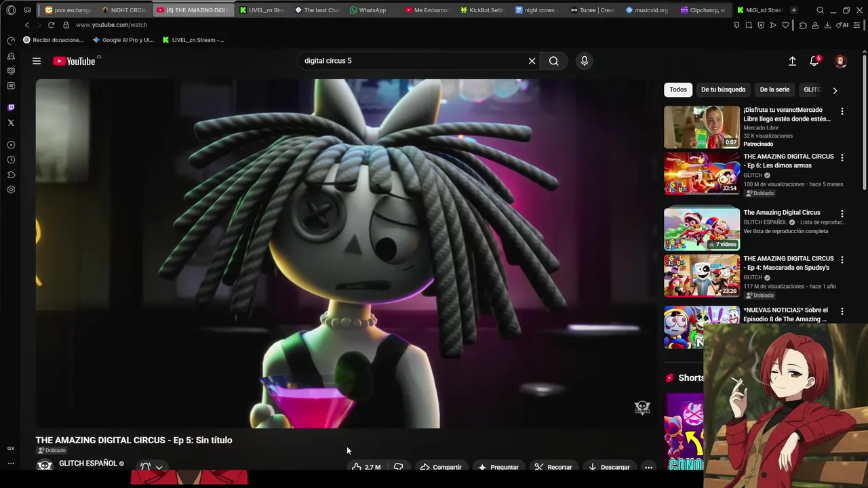Image resolution: width=868 pixels, height=488 pixels.
Task: Open options for Ep 4: Mascarada en Spudsy's
Action: coord(842,260)
